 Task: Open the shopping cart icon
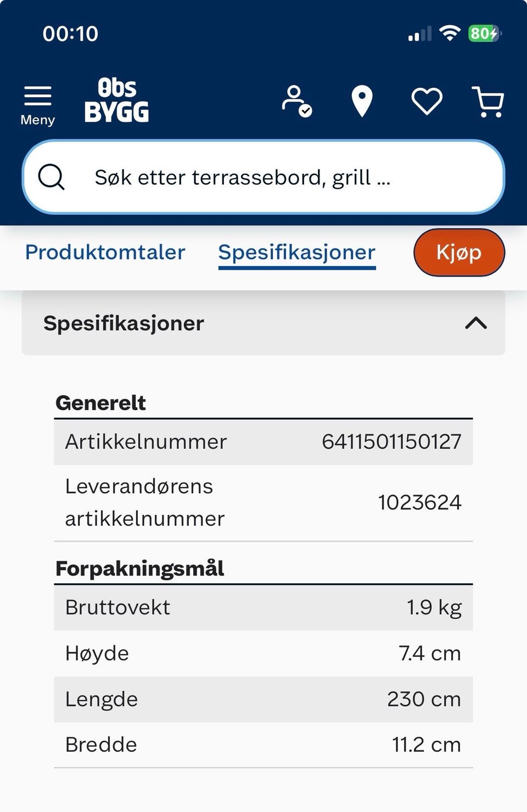coord(488,102)
